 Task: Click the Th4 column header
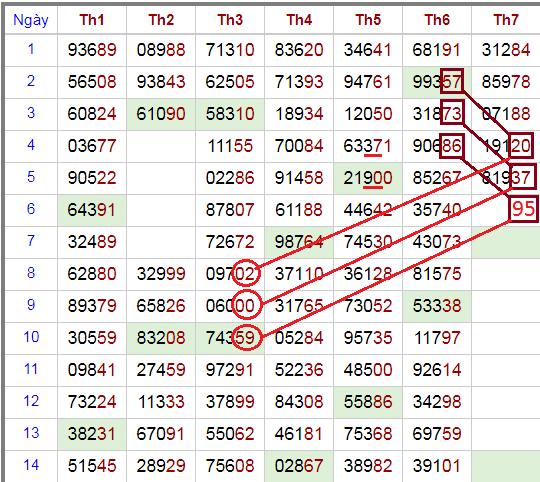(299, 20)
